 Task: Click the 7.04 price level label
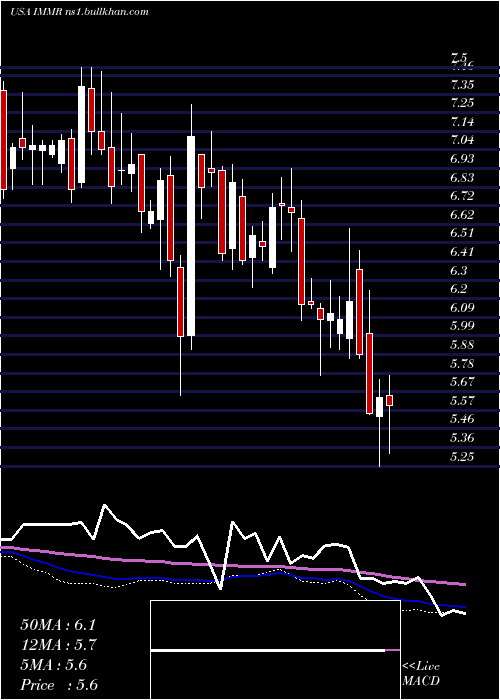(x=462, y=140)
